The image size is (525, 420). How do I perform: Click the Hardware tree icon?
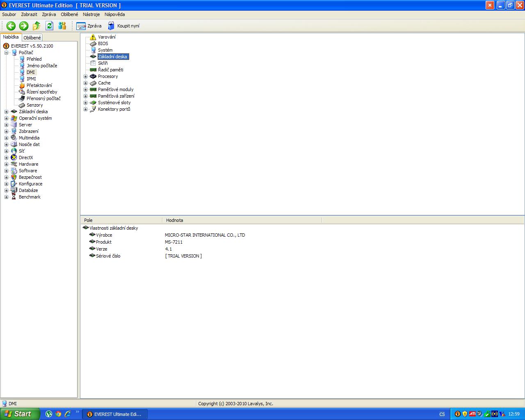[14, 164]
